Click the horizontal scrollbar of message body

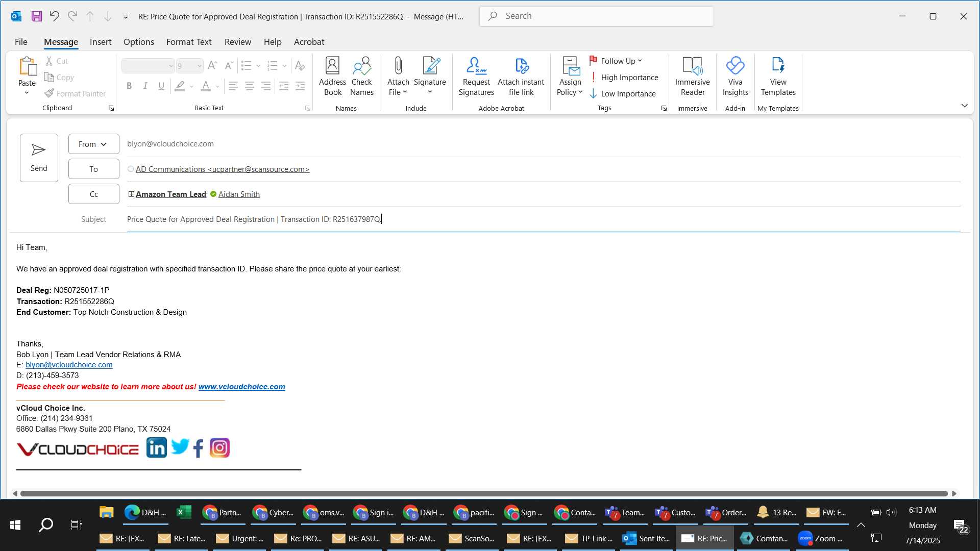(x=484, y=493)
